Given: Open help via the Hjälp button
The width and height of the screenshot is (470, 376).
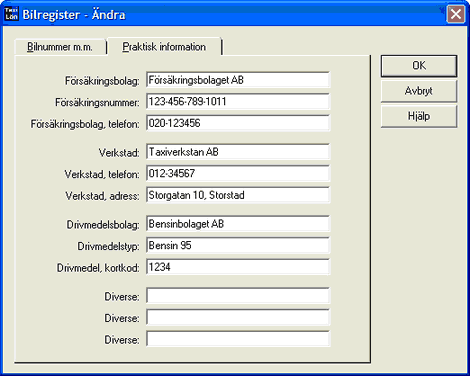Looking at the screenshot, I should 419,116.
